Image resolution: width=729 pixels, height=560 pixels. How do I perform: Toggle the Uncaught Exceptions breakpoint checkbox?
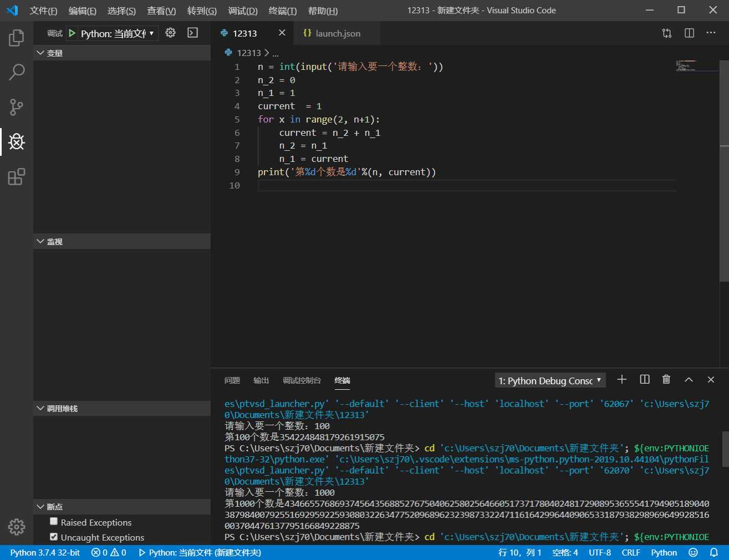point(54,537)
